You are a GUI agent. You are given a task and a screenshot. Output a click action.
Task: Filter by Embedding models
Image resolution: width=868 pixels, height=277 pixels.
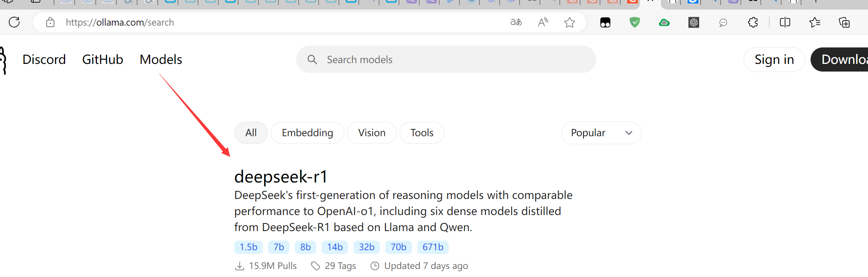(307, 133)
